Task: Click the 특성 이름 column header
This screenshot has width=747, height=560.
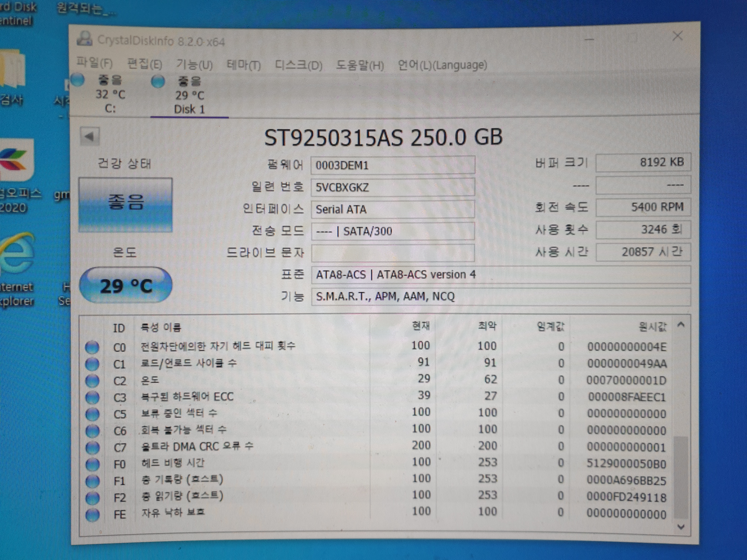Action: pos(161,327)
